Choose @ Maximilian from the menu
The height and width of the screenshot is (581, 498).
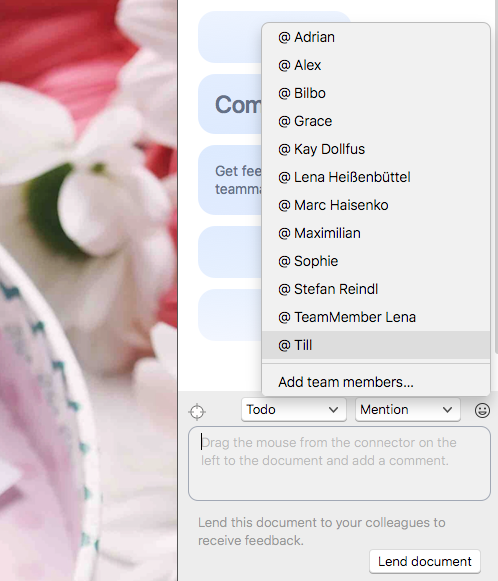376,233
